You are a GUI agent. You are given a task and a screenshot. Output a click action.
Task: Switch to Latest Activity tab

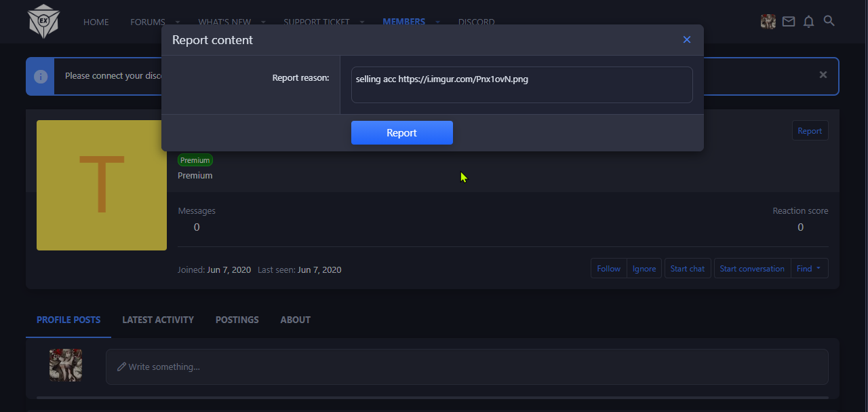tap(157, 320)
